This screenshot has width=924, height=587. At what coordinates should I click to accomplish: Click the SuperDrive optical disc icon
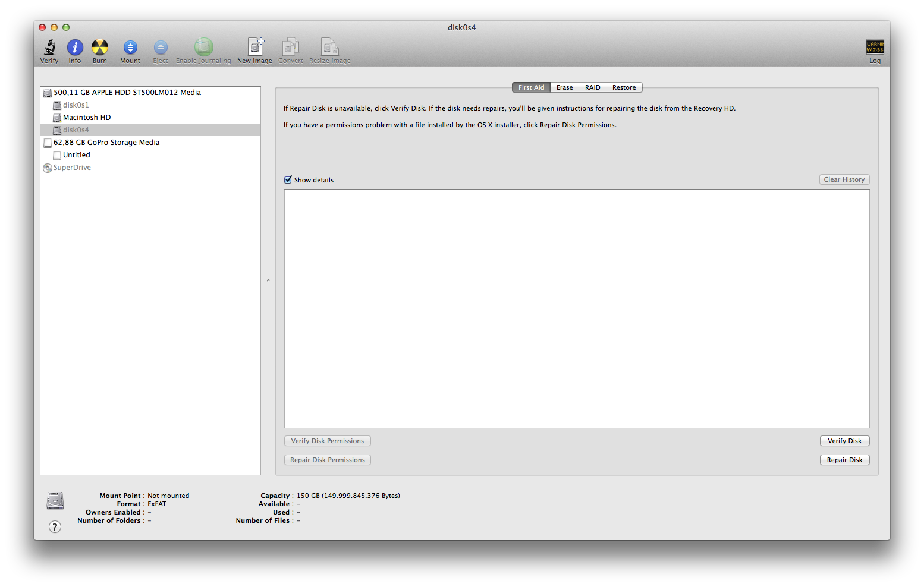click(48, 168)
